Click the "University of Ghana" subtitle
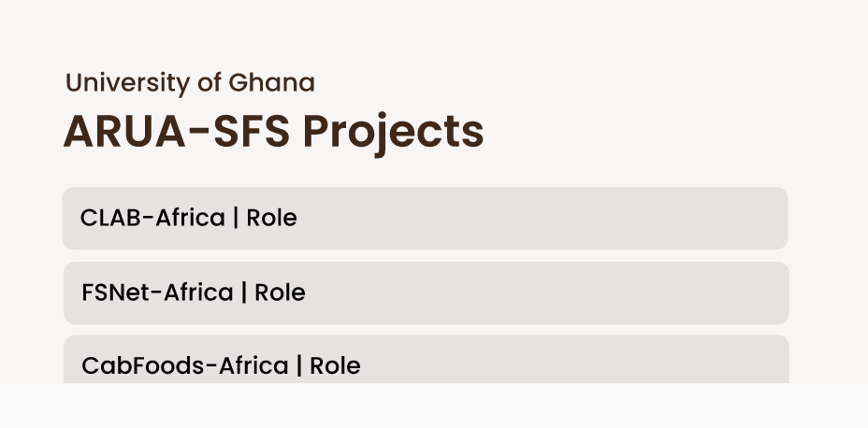The height and width of the screenshot is (428, 868). tap(190, 83)
